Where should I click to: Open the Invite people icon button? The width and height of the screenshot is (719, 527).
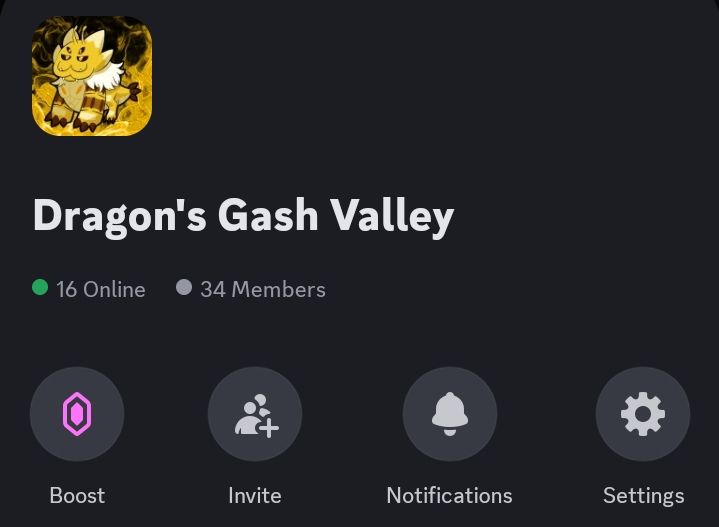point(255,414)
